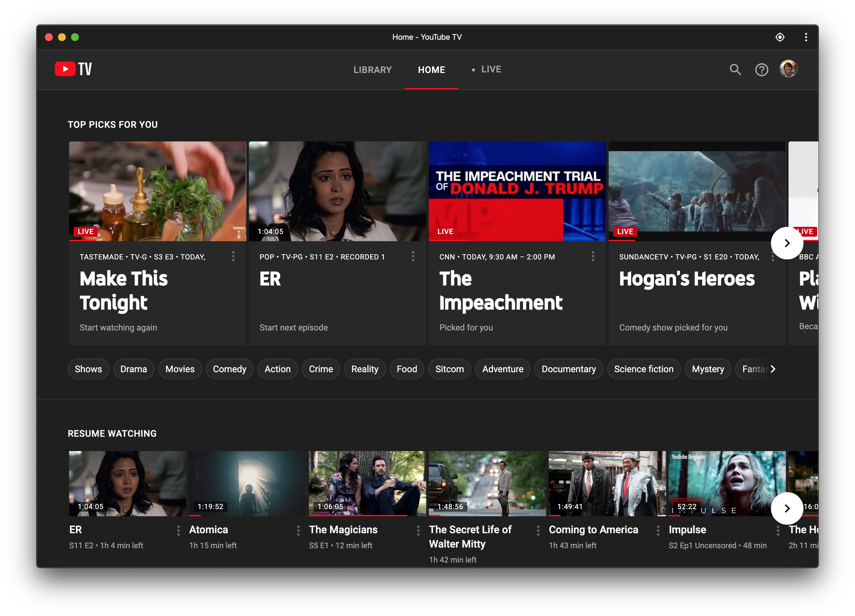Viewport: 855px width, 616px height.
Task: Open the search icon
Action: coord(735,69)
